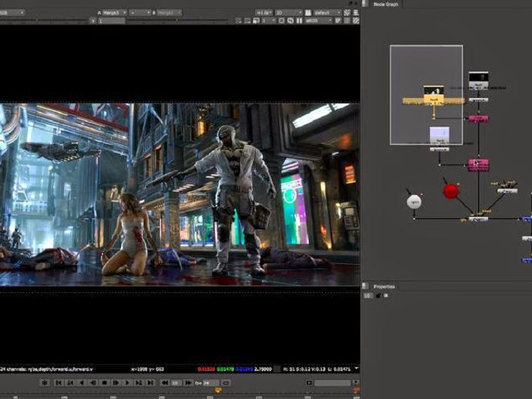
Task: Click the gamma value field showing 1
Action: click(112, 21)
